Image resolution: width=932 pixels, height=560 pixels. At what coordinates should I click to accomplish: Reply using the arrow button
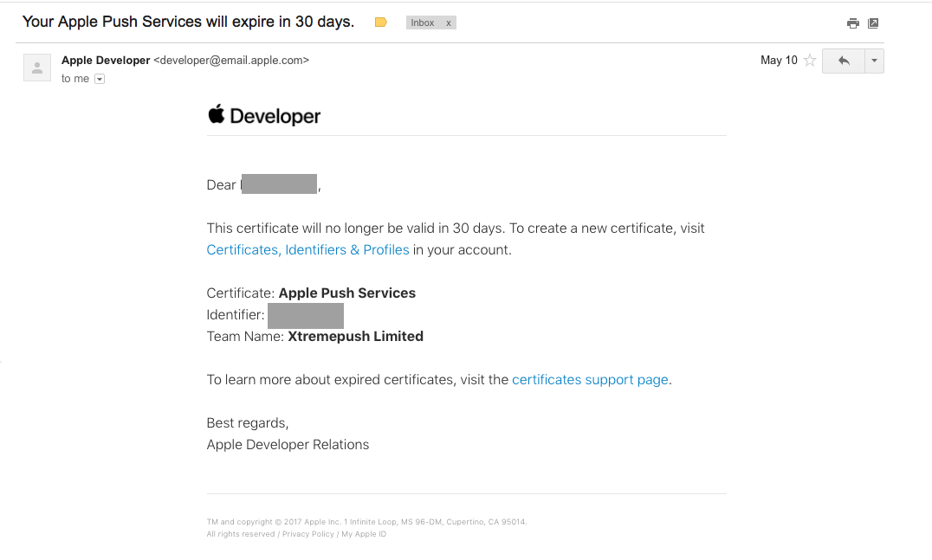point(844,61)
